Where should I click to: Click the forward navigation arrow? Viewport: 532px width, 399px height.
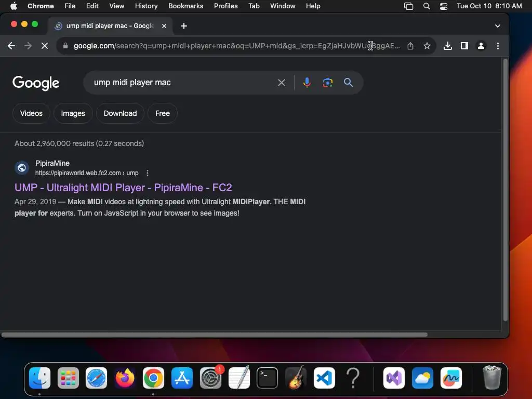pos(28,46)
